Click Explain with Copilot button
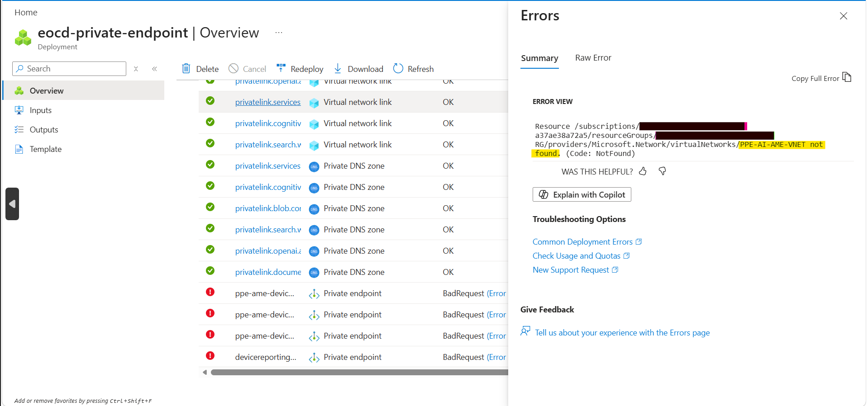The image size is (868, 406). click(x=582, y=194)
